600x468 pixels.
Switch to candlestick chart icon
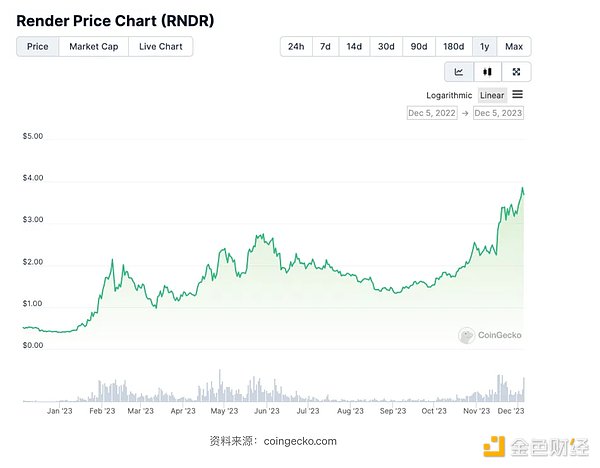[488, 72]
